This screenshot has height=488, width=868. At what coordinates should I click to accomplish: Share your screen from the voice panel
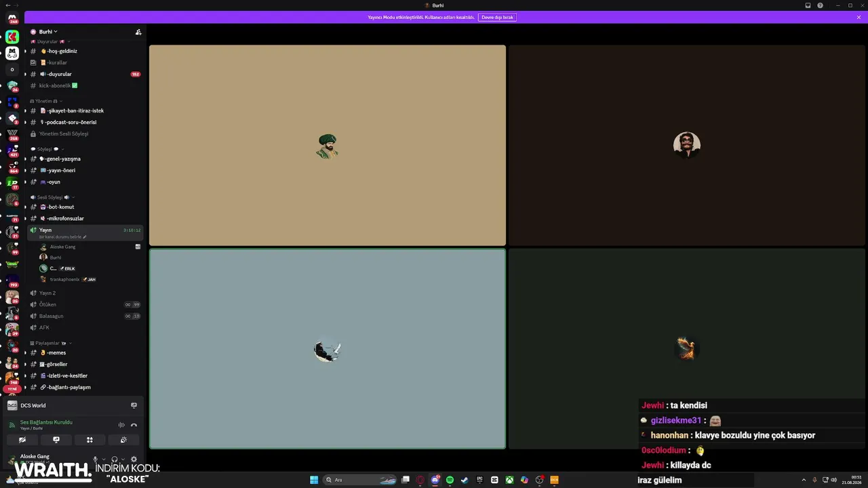(x=56, y=440)
